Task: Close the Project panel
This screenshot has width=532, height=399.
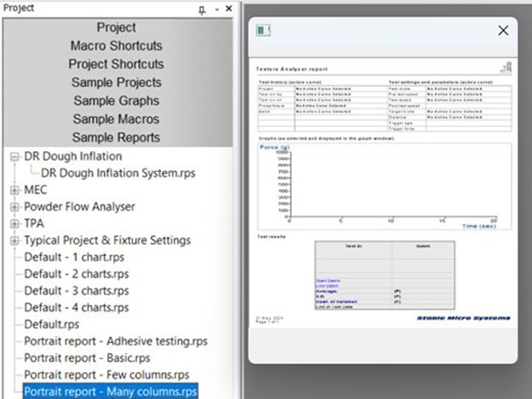Action: coord(229,9)
